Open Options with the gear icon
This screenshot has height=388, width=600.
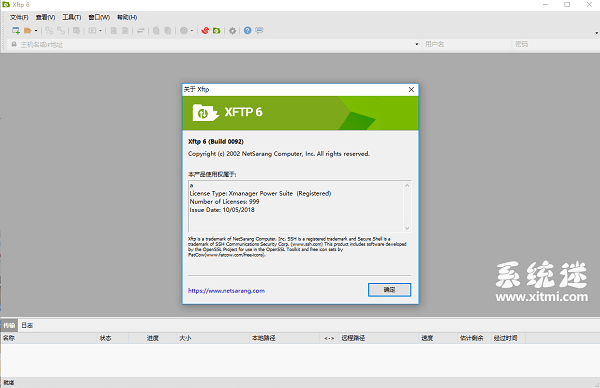[x=232, y=31]
